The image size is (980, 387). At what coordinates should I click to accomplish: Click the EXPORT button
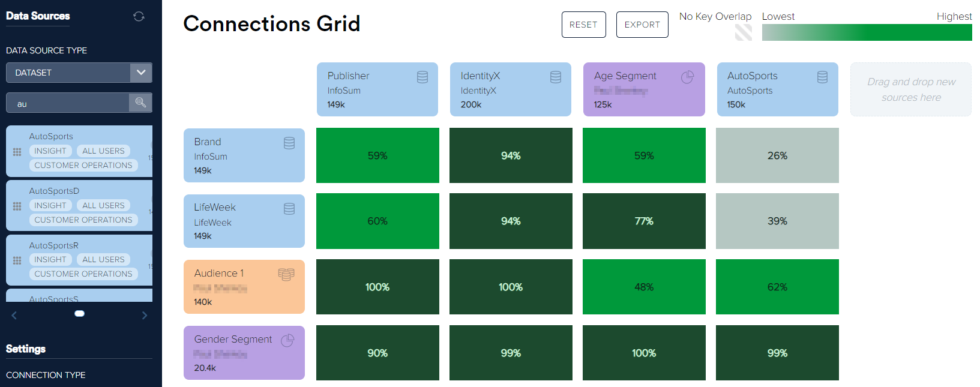642,25
